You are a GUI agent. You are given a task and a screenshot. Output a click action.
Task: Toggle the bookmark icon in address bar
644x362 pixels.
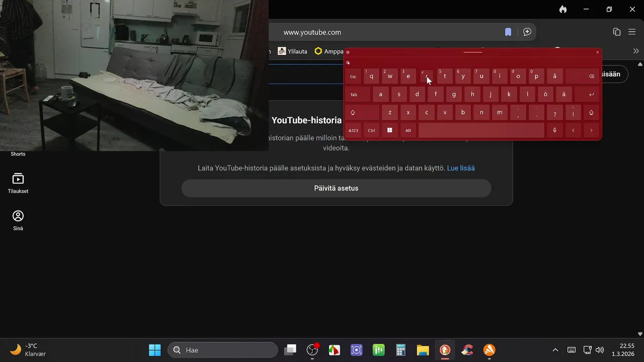[x=508, y=32]
